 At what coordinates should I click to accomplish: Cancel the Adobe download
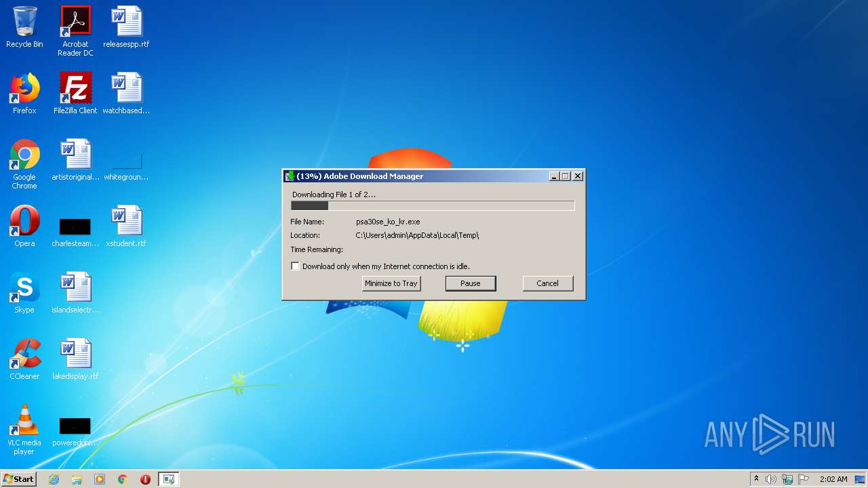(x=548, y=283)
